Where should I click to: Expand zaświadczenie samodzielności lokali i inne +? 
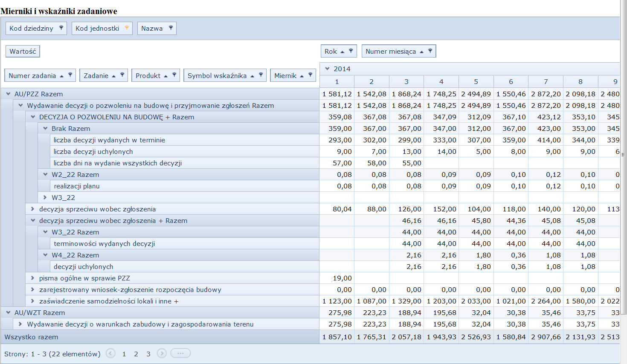pos(33,301)
